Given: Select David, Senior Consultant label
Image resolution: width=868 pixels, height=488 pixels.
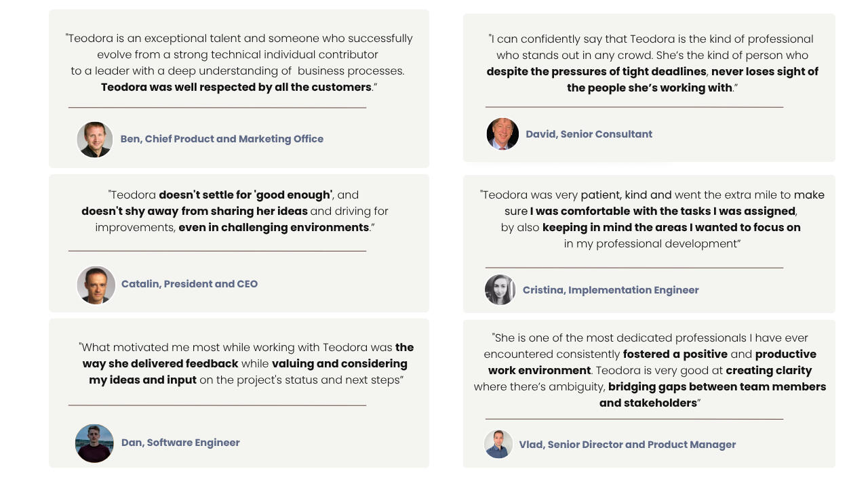Looking at the screenshot, I should tap(589, 134).
